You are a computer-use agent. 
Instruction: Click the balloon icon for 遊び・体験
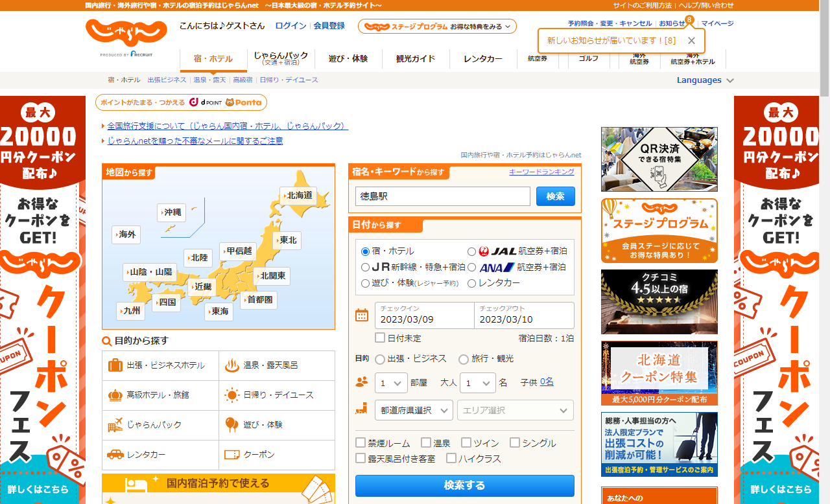point(232,425)
